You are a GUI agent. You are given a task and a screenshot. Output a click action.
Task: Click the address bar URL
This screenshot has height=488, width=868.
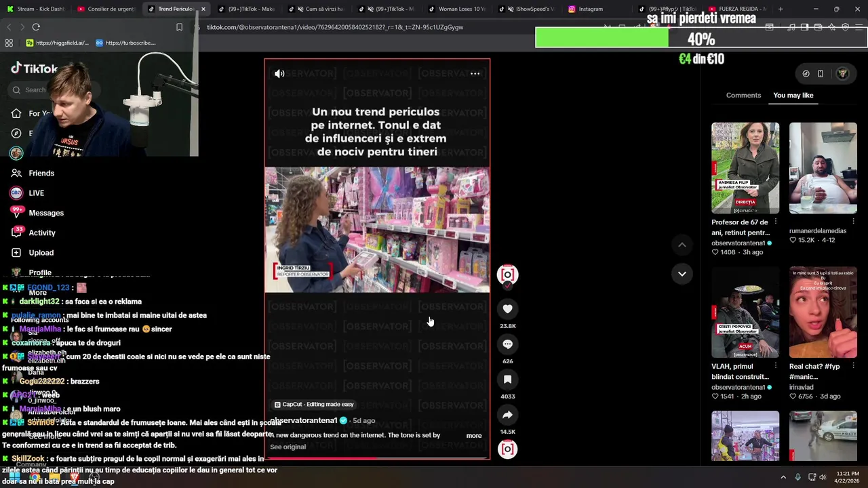pos(335,27)
